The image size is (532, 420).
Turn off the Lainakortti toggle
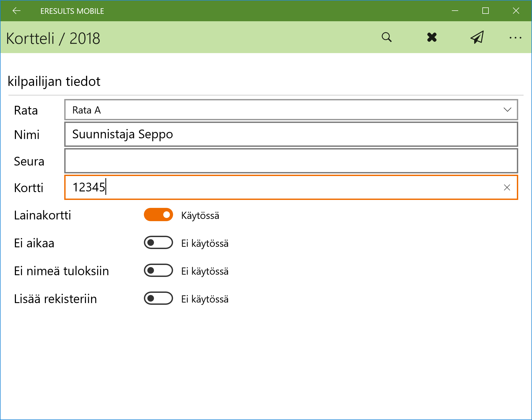pos(158,215)
